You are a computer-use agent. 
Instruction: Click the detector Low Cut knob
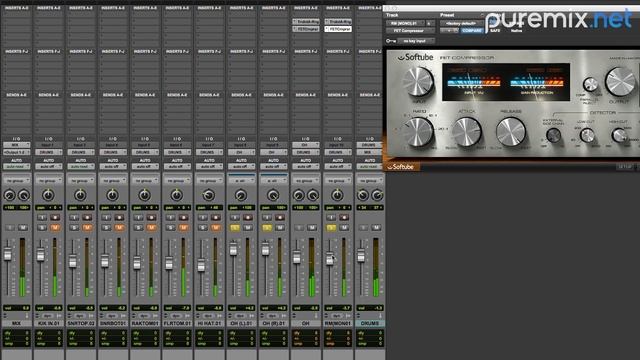click(x=587, y=135)
